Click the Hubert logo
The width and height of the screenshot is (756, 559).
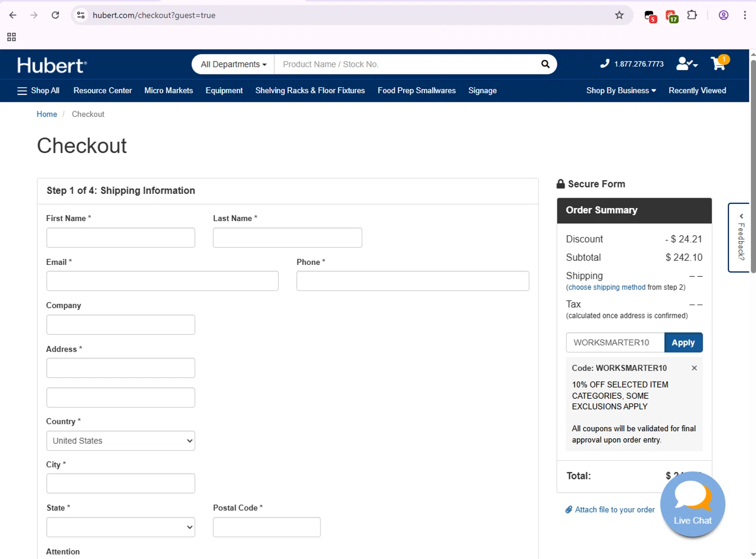pyautogui.click(x=52, y=65)
